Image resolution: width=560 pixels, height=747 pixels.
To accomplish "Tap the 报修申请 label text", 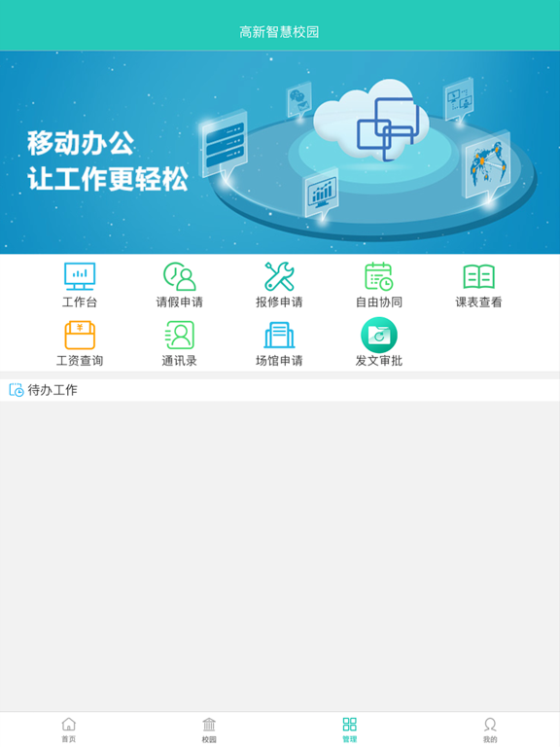I will click(280, 302).
